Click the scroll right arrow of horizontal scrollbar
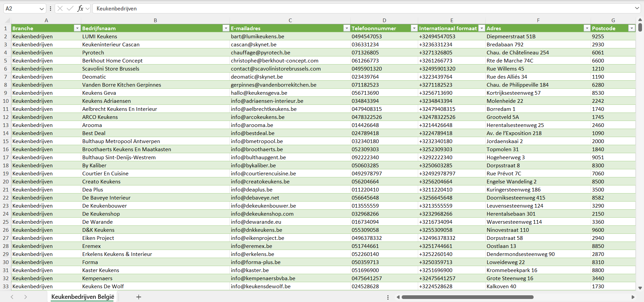This screenshot has width=644, height=302. 633,297
